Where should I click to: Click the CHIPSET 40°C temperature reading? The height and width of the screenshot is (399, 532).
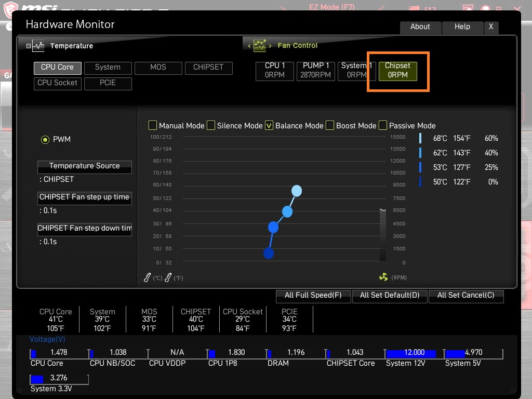coord(196,320)
